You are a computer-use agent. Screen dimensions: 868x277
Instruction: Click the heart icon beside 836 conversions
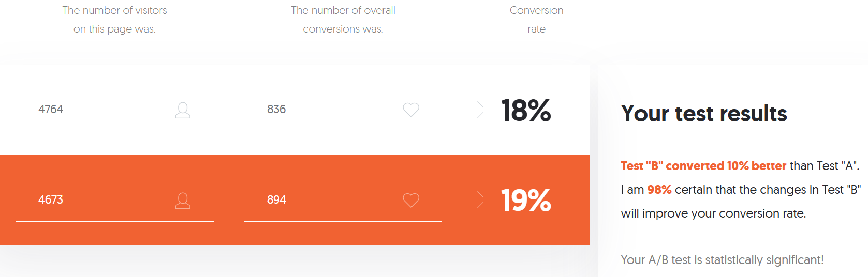411,110
